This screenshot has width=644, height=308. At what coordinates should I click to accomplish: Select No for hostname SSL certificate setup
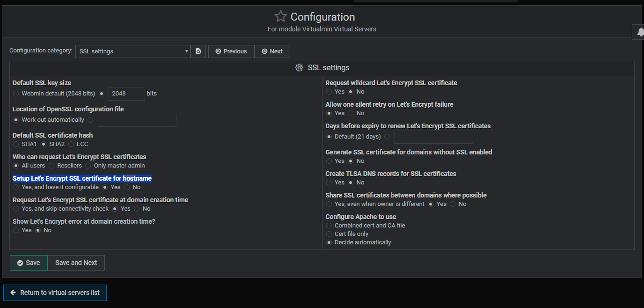coord(127,187)
